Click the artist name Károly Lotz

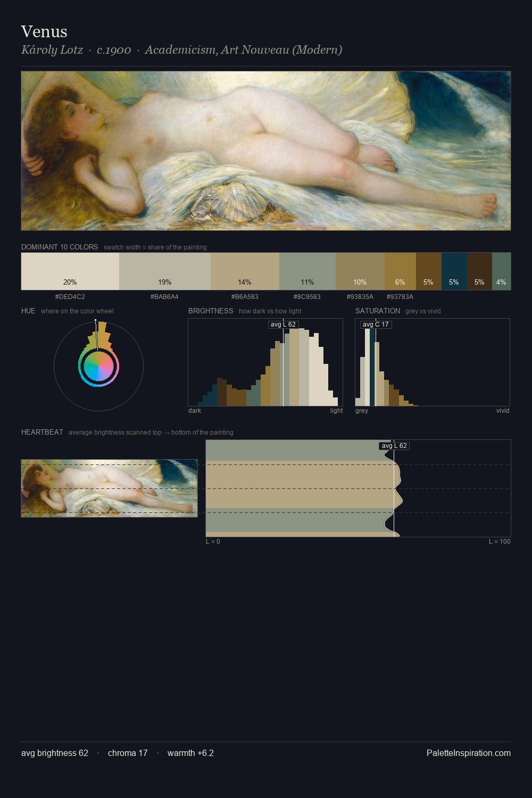click(x=52, y=50)
